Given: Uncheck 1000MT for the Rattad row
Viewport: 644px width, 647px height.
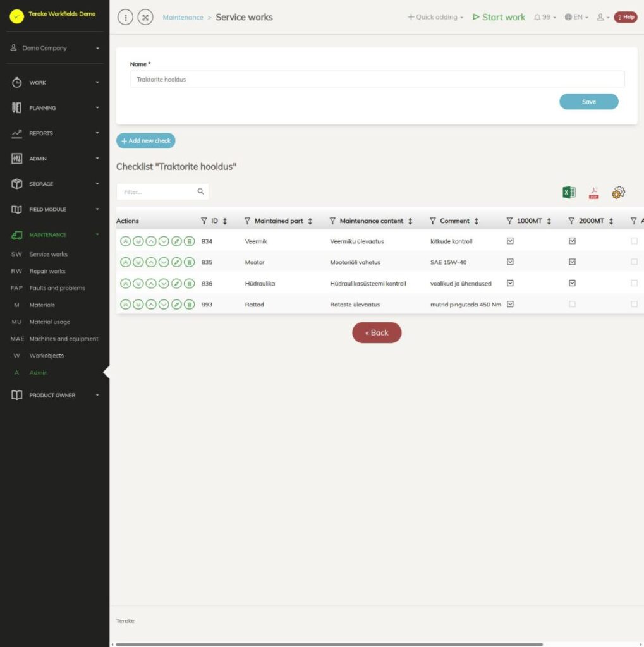Looking at the screenshot, I should coord(510,304).
